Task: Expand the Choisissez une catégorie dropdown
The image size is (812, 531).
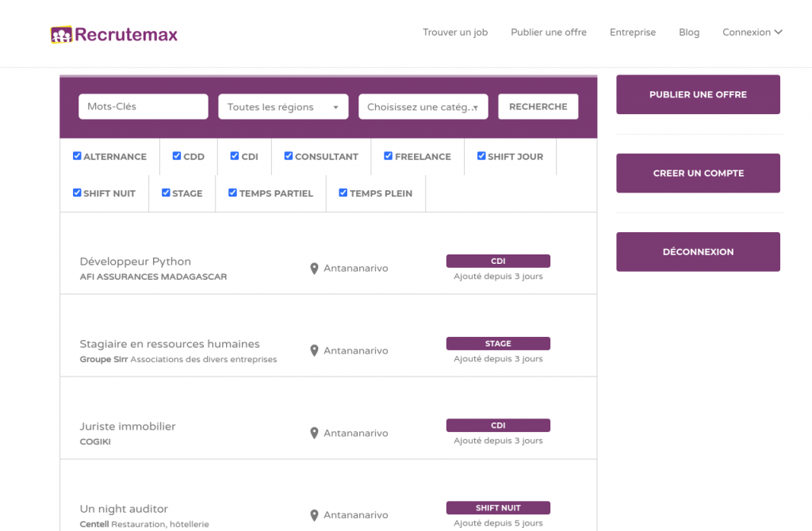Action: point(423,107)
